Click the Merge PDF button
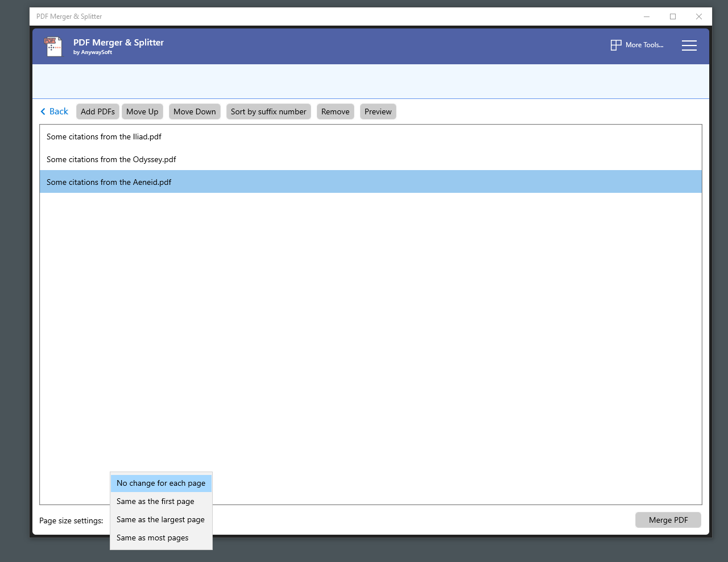 [x=668, y=520]
